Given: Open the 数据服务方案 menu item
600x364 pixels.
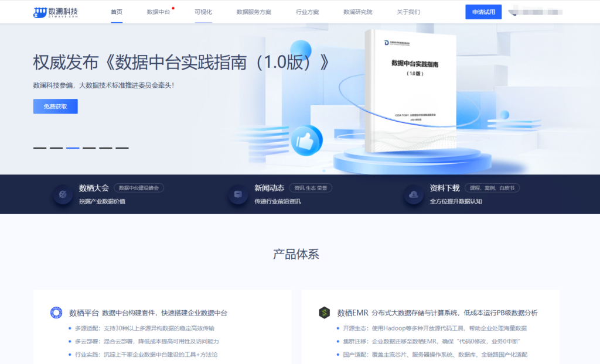Looking at the screenshot, I should (253, 11).
